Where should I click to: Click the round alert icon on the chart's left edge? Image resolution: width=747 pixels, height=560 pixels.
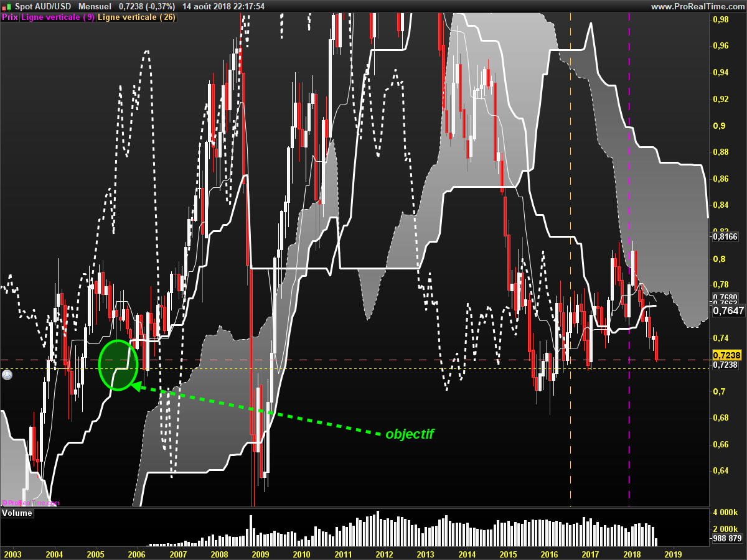pos(7,375)
